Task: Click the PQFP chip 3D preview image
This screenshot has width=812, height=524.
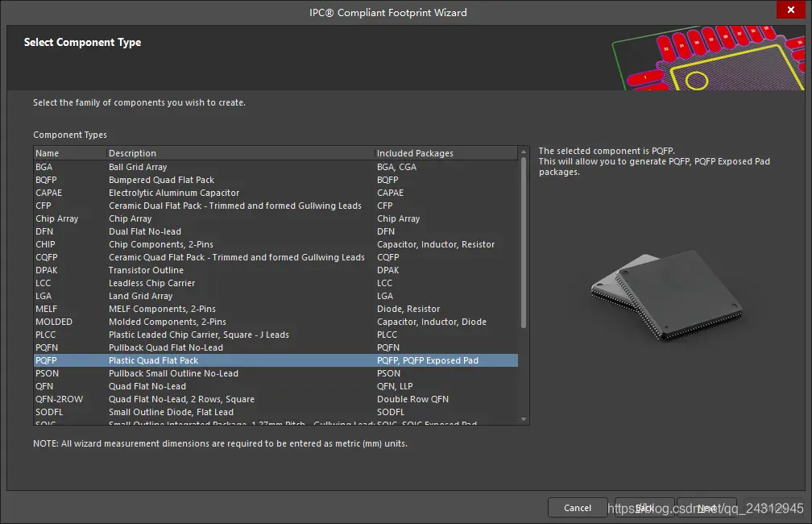Action: (x=668, y=296)
